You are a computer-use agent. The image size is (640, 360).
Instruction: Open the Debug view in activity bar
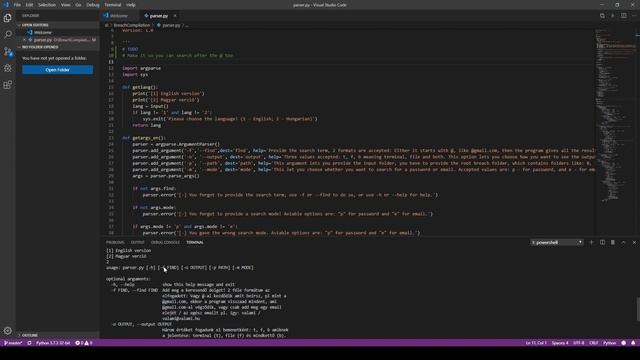click(x=8, y=68)
